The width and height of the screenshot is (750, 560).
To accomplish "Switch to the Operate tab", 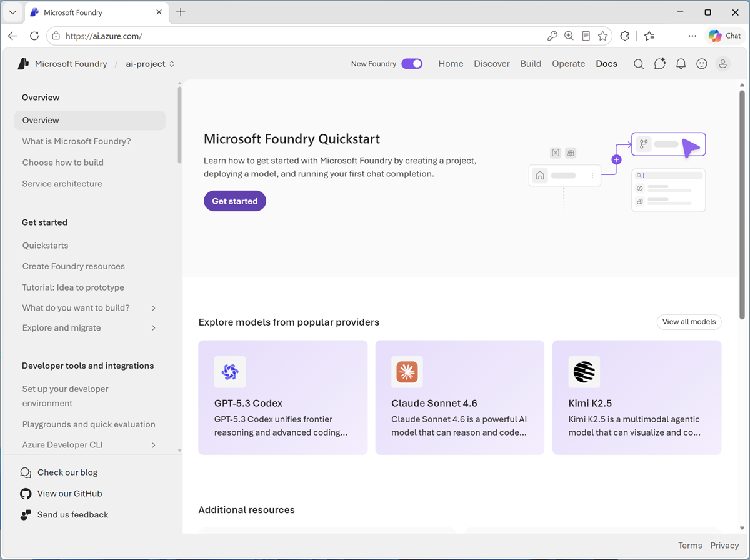I will 569,64.
